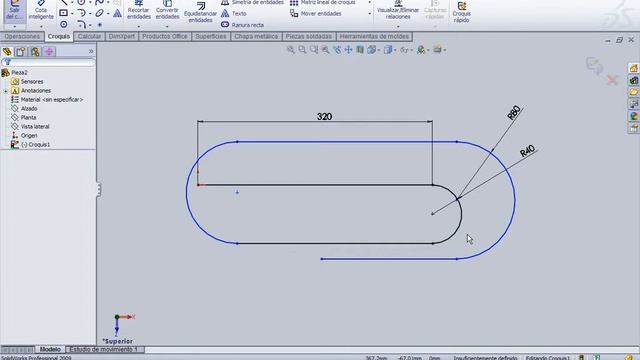Select the sketch fillet tool
Screen dimensions: 640x360
click(81, 24)
